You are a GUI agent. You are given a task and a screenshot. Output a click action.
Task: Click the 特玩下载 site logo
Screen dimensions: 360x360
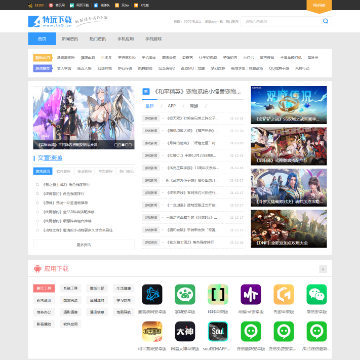pyautogui.click(x=50, y=21)
